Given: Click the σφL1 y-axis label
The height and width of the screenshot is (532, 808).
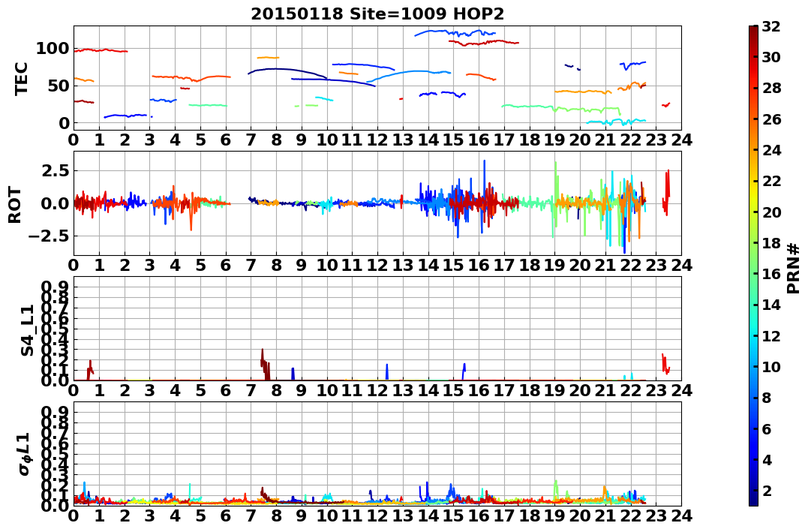Looking at the screenshot, I should (x=24, y=454).
